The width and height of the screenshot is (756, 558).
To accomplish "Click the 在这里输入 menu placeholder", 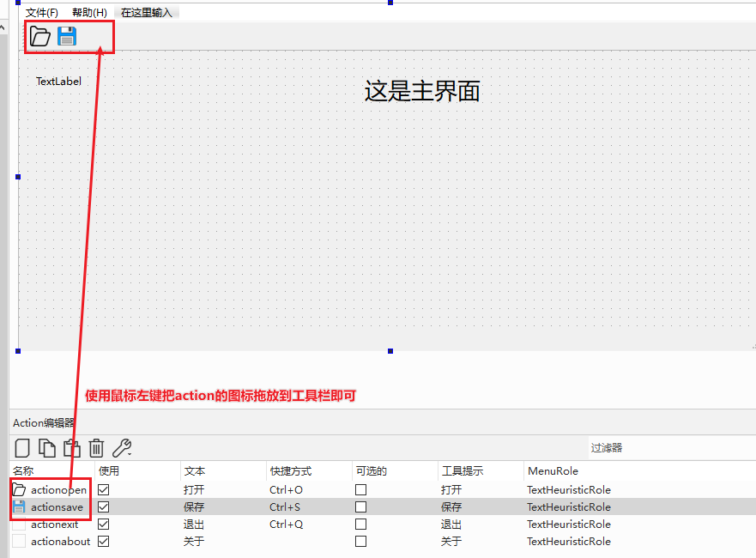I will (x=147, y=13).
